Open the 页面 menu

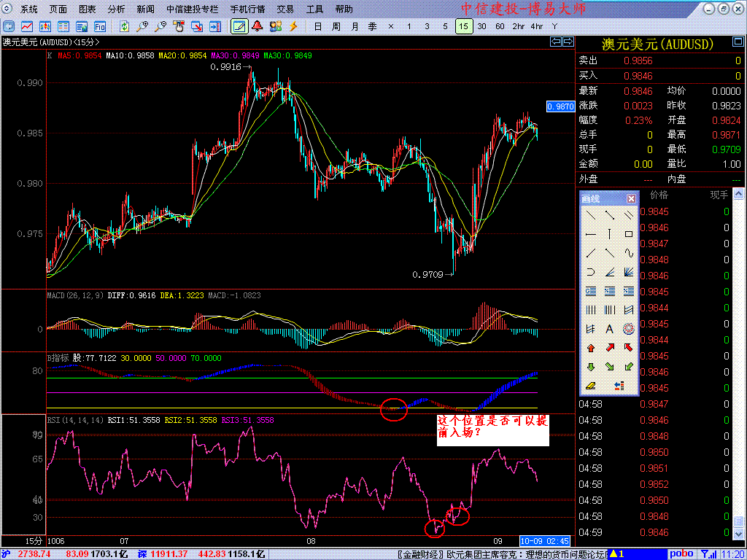(x=58, y=9)
